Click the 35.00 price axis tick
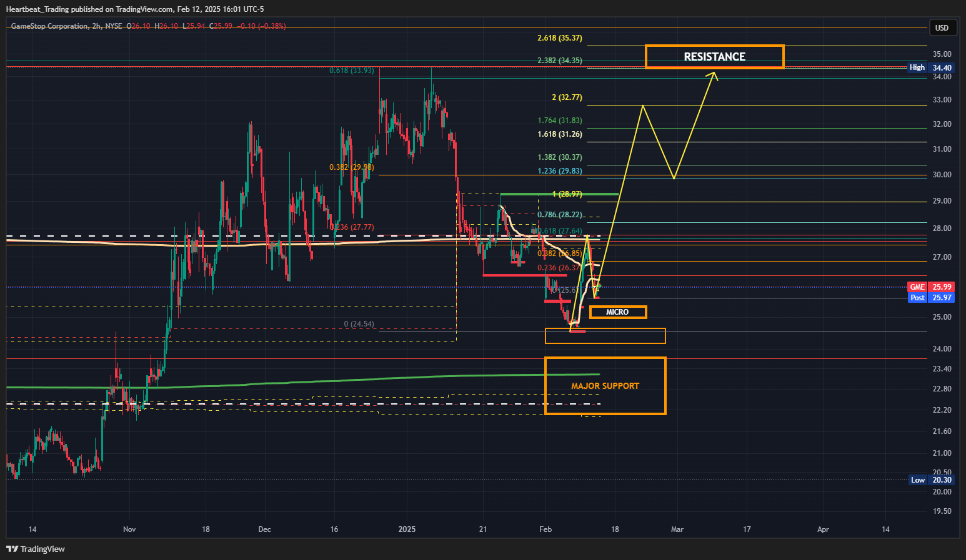 pos(942,54)
